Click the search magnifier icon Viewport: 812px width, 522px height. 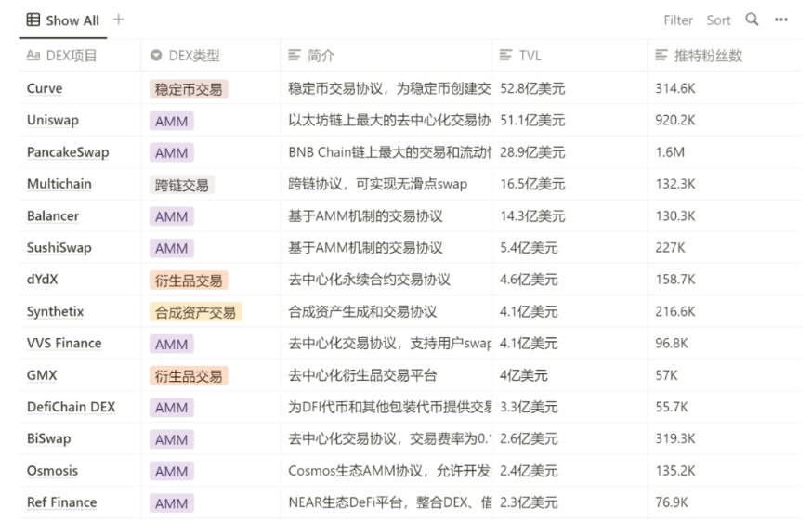pos(752,20)
